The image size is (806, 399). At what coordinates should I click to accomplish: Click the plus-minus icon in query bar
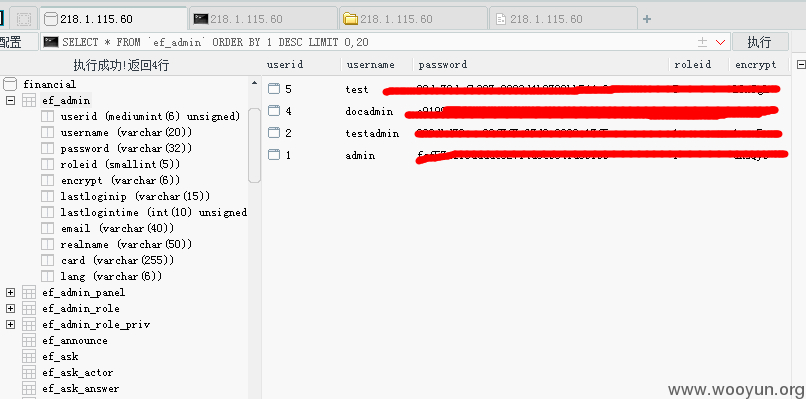(x=702, y=42)
